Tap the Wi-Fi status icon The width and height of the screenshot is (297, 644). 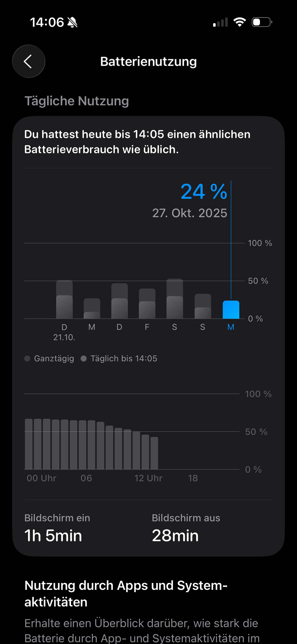(x=240, y=22)
